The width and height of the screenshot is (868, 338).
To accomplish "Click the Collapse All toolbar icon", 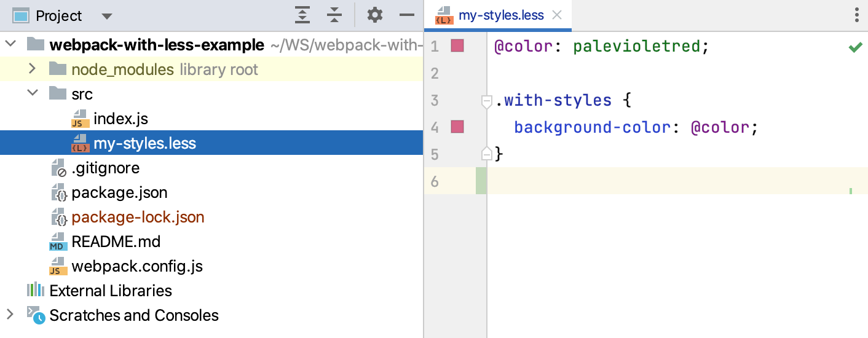I will [x=334, y=15].
